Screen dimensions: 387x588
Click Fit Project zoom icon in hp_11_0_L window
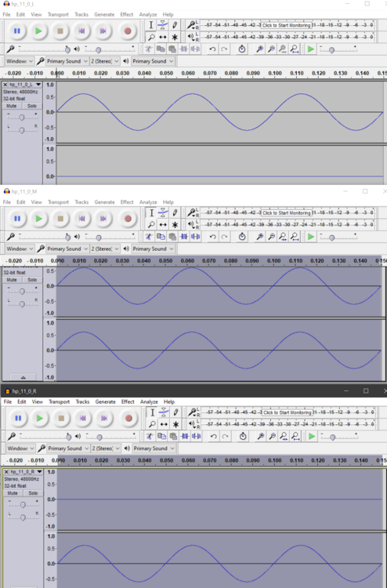point(295,49)
